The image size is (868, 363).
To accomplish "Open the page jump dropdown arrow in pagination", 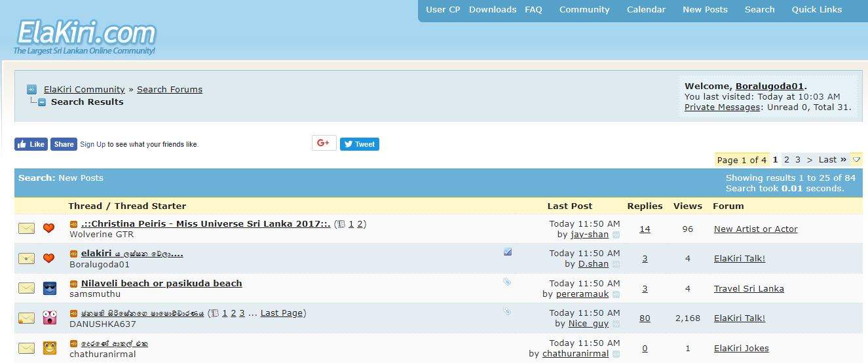I will click(x=856, y=159).
